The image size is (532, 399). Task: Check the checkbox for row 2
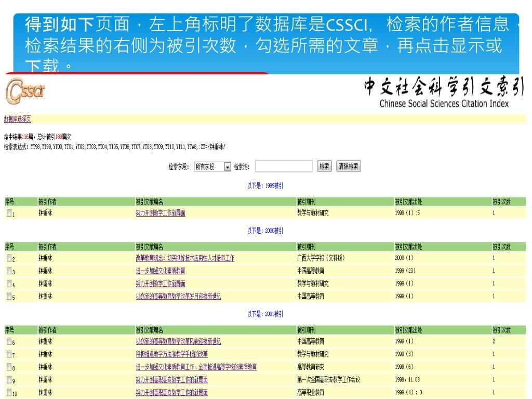pyautogui.click(x=9, y=258)
